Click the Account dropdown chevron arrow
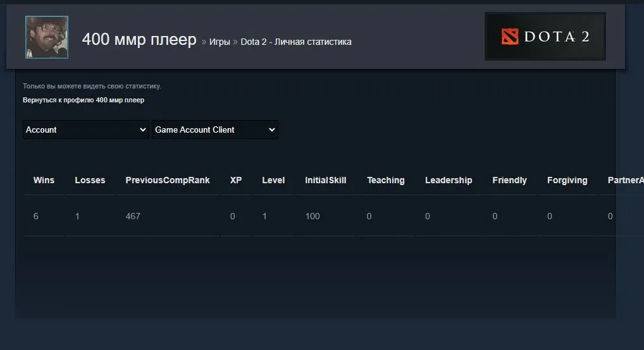This screenshot has width=644, height=350. click(142, 130)
